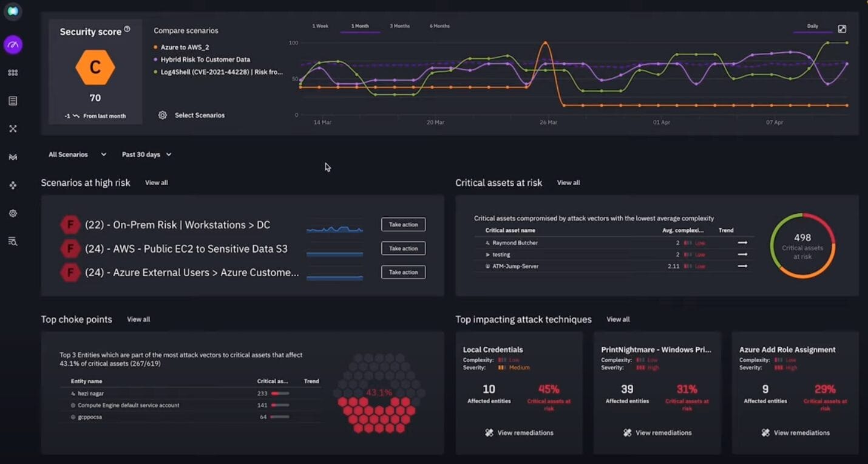The width and height of the screenshot is (868, 464).
Task: Click the Select Scenarios gear button
Action: click(192, 115)
